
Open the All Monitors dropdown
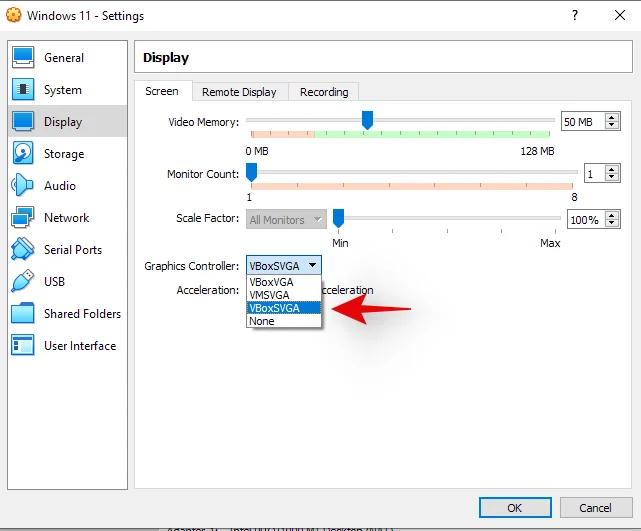pos(286,220)
